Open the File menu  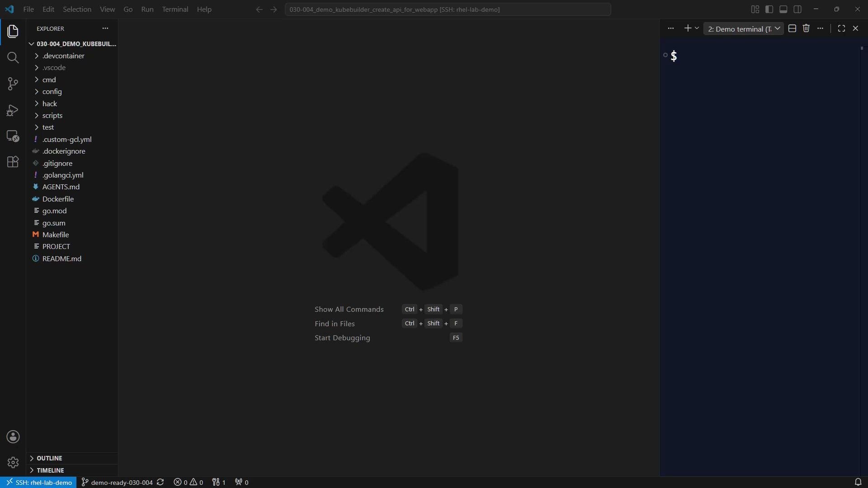(x=28, y=9)
